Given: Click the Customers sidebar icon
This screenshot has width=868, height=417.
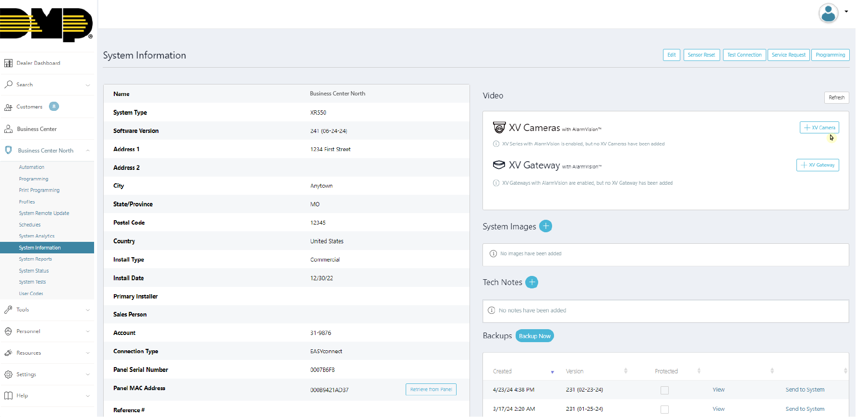Looking at the screenshot, I should tap(8, 107).
